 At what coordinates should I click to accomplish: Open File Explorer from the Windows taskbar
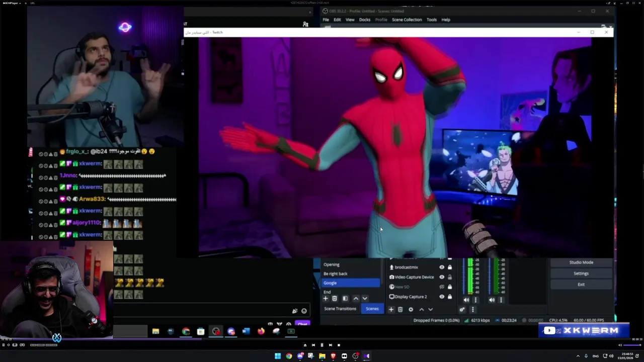tap(322, 356)
